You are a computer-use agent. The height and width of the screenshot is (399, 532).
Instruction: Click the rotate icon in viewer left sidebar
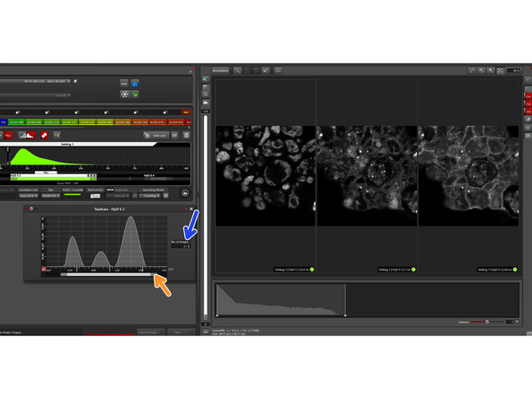coord(206,94)
